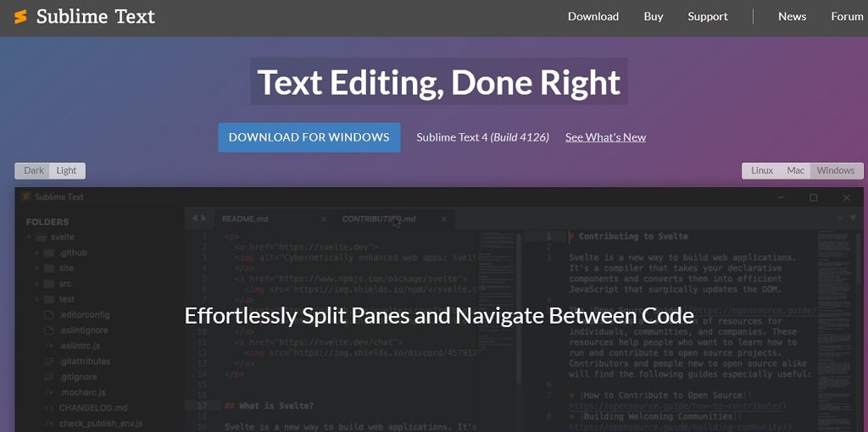Click the Contributing to Svelte heading line
Viewport: 868px width, 432px height.
tap(628, 236)
